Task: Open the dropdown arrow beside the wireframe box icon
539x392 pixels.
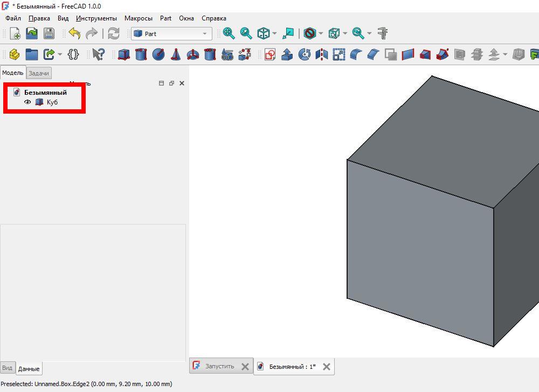Action: coord(345,33)
